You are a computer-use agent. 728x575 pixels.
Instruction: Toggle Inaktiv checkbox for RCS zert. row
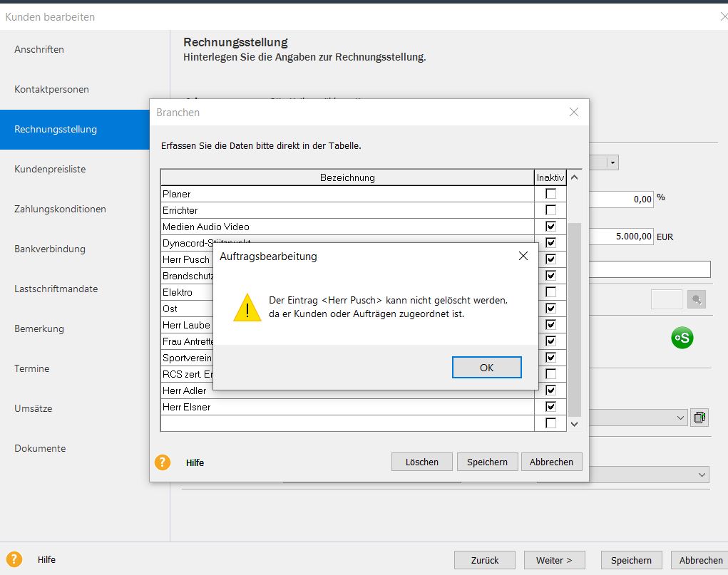click(550, 373)
